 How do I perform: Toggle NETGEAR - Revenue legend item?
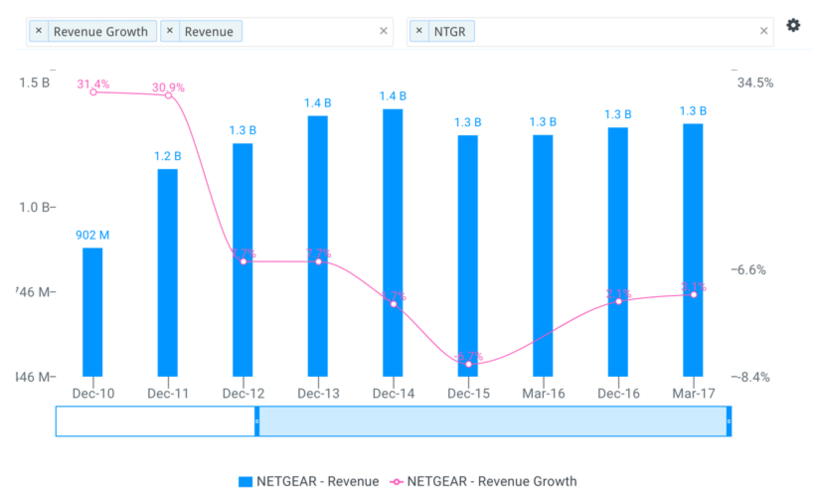coord(309,482)
